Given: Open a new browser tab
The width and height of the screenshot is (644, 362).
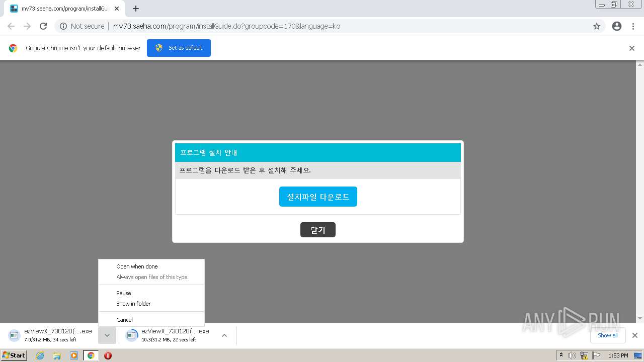Looking at the screenshot, I should pos(136,9).
